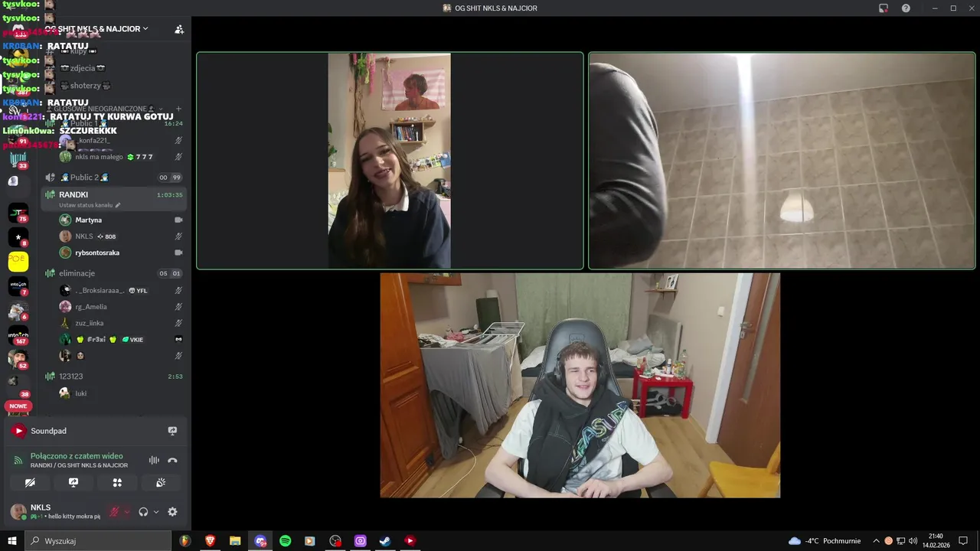The width and height of the screenshot is (980, 551).
Task: Focus the bottom streamer video tile
Action: (580, 386)
